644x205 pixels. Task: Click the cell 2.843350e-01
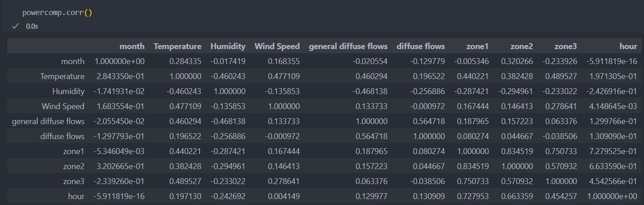pyautogui.click(x=121, y=76)
